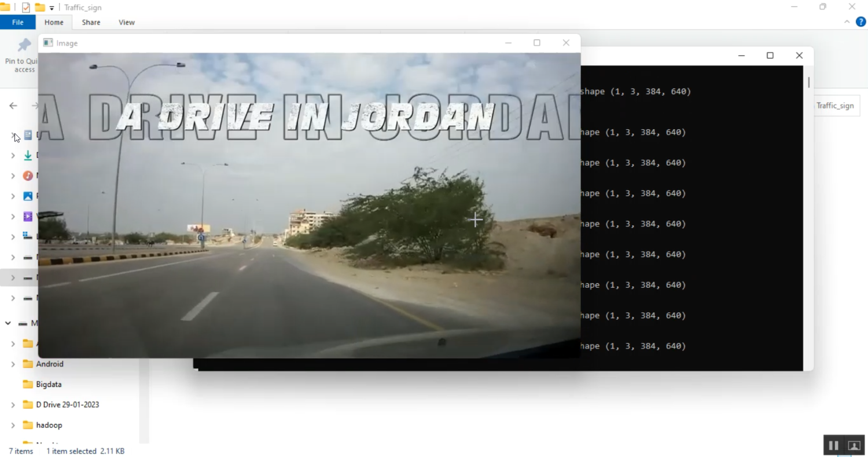
Task: Select the Documents icon in the navigation pane
Action: click(x=28, y=135)
